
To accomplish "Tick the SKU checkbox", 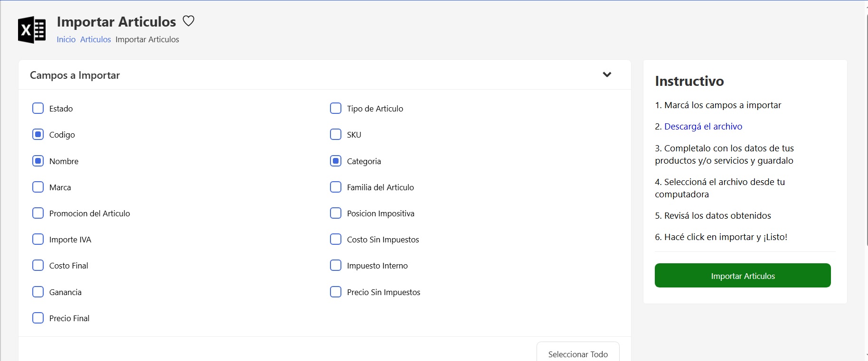I will point(336,135).
